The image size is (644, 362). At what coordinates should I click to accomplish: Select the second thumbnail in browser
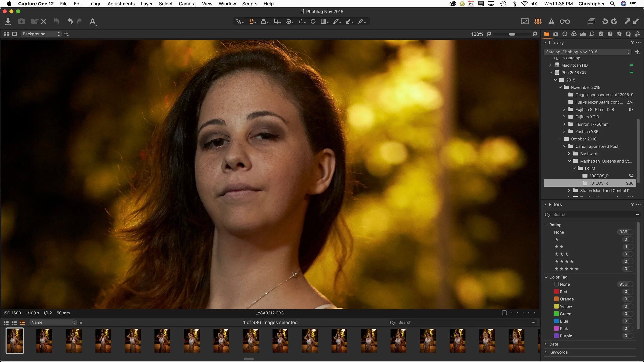[x=44, y=341]
